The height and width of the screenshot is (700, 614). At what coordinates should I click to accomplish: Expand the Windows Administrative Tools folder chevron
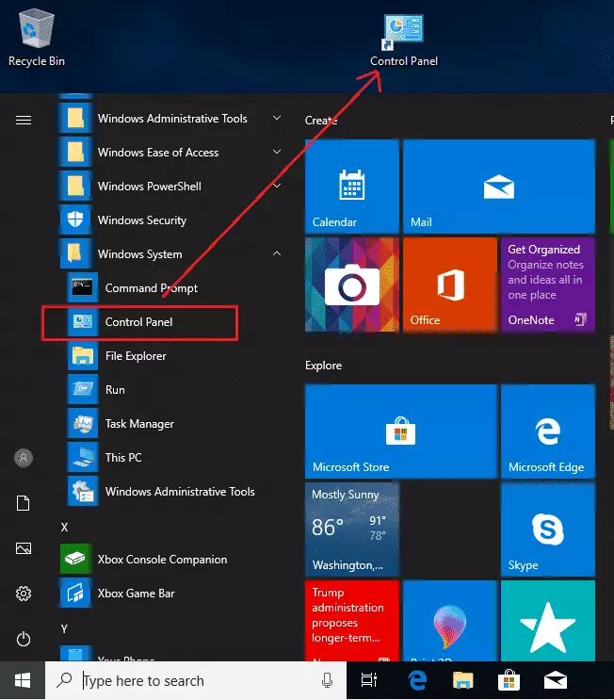[277, 118]
